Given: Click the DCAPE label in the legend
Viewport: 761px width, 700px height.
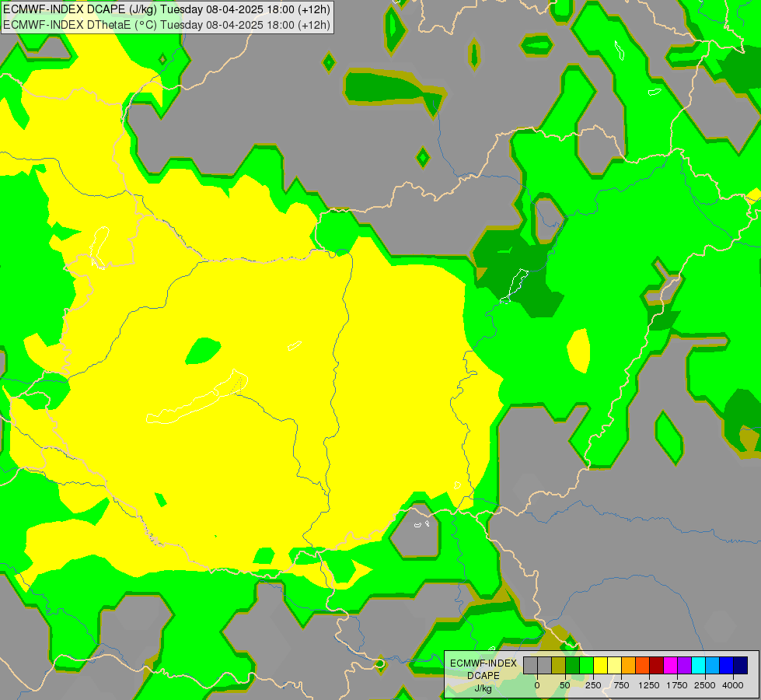Looking at the screenshot, I should [483, 676].
